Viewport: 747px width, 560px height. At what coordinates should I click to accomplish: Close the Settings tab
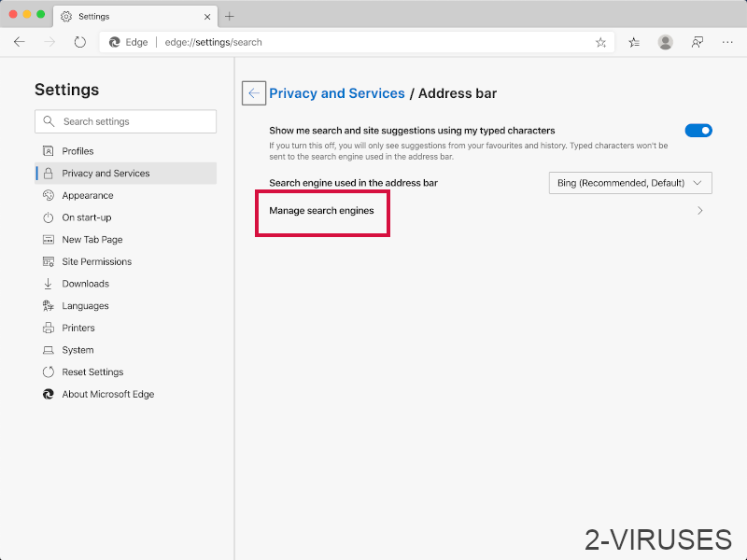[x=207, y=17]
